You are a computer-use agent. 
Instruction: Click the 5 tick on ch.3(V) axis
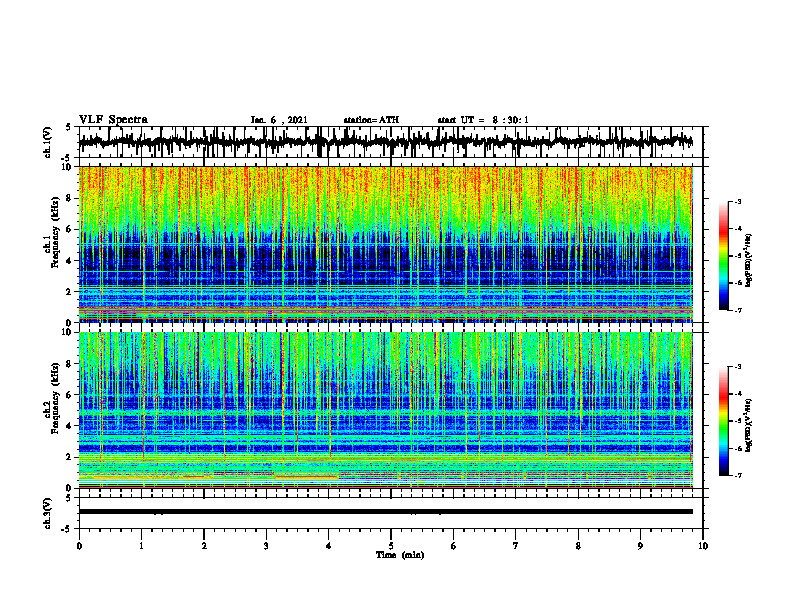[x=69, y=498]
